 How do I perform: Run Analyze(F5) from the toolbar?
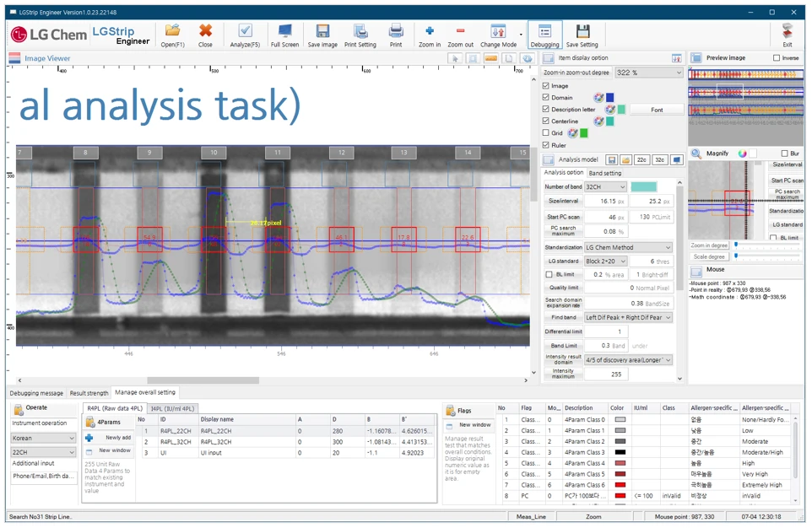coord(245,35)
